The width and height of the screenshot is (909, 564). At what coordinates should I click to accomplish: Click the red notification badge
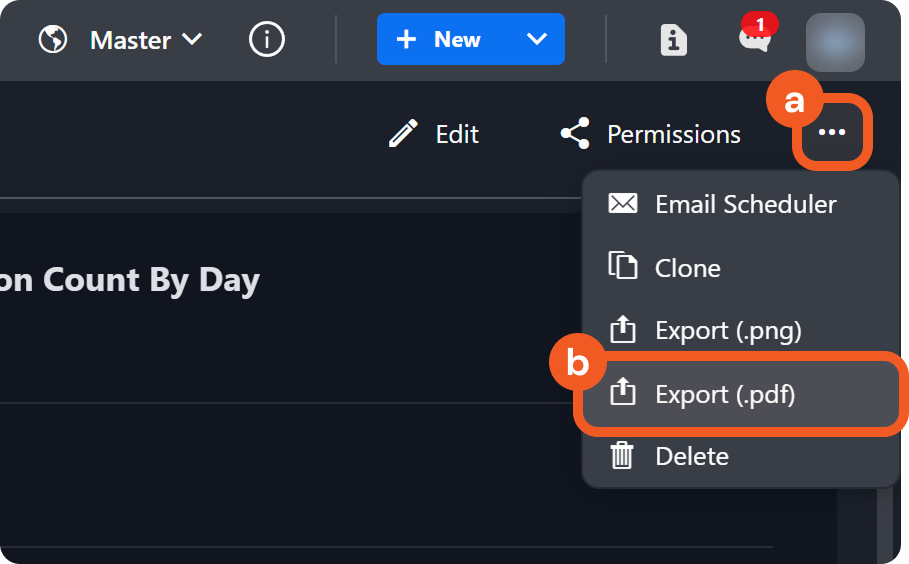coord(761,24)
